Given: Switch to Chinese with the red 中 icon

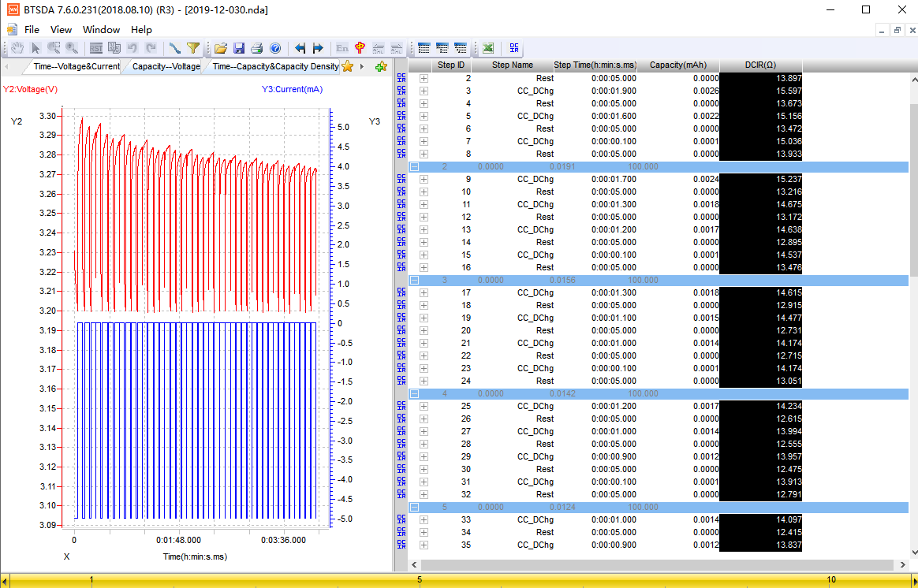Looking at the screenshot, I should (x=360, y=48).
